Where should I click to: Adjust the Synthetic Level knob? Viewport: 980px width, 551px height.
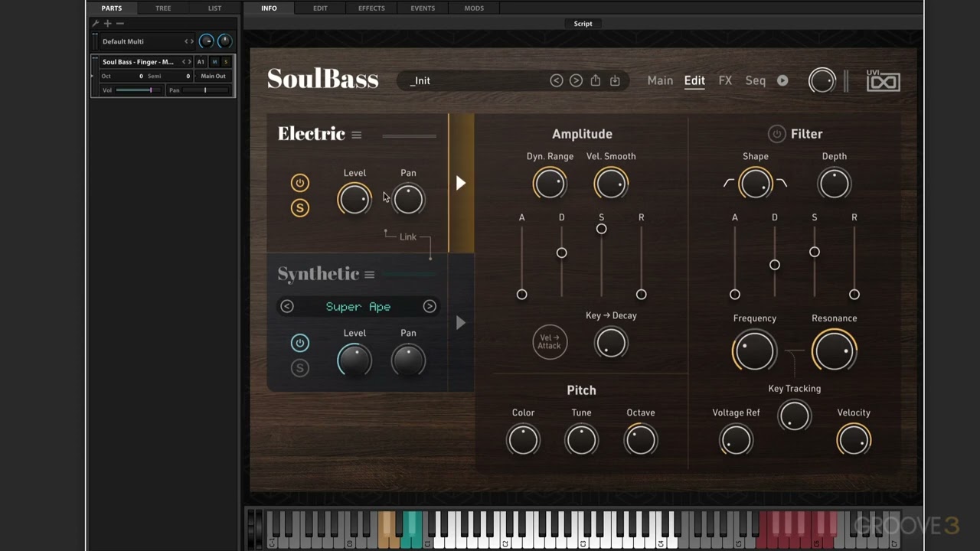pos(354,360)
